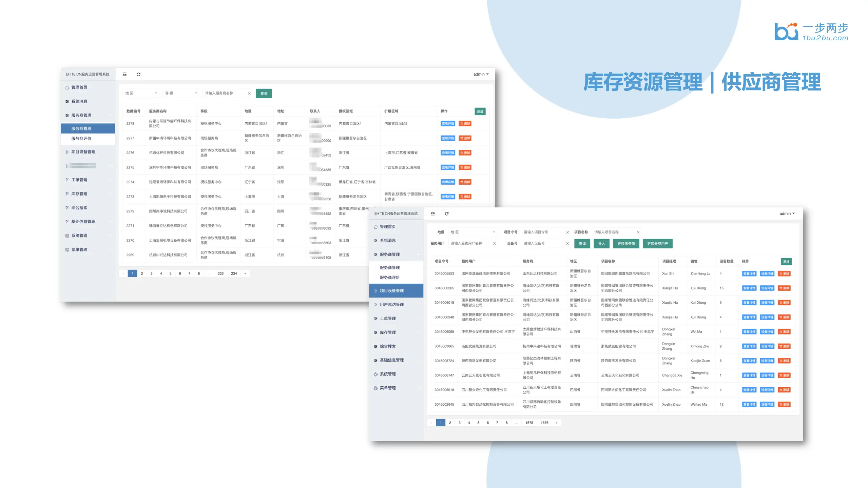868x488 pixels.
Task: Click 更换最终用户 button
Action: pos(657,244)
